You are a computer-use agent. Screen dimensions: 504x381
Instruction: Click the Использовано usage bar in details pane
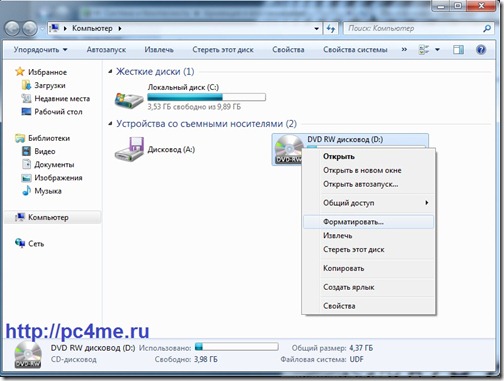click(x=236, y=347)
